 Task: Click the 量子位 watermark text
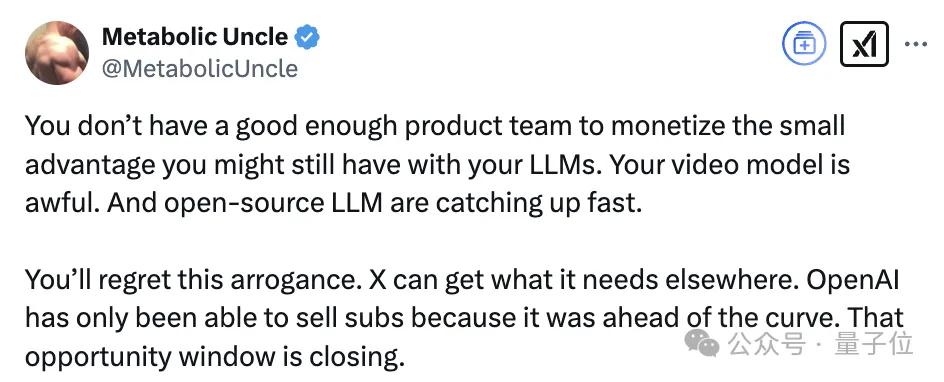point(874,345)
